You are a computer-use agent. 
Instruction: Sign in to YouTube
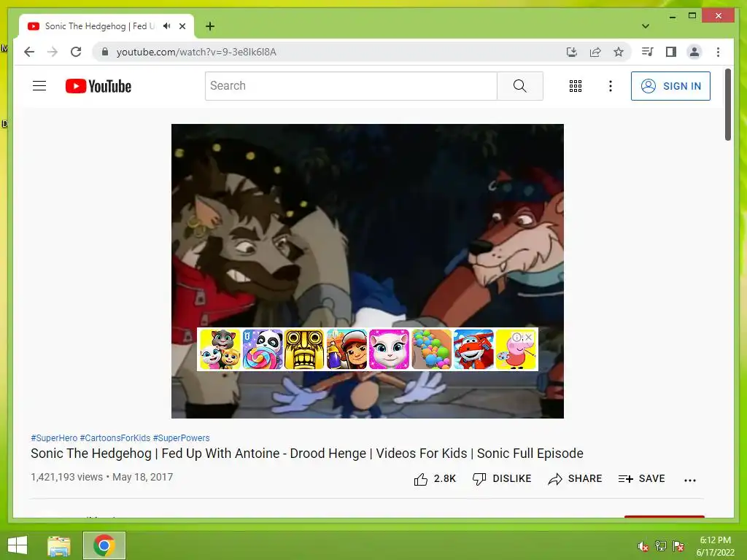point(670,86)
